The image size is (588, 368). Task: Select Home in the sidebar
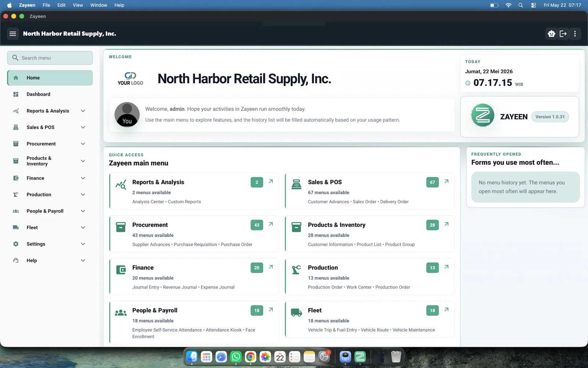pos(50,78)
